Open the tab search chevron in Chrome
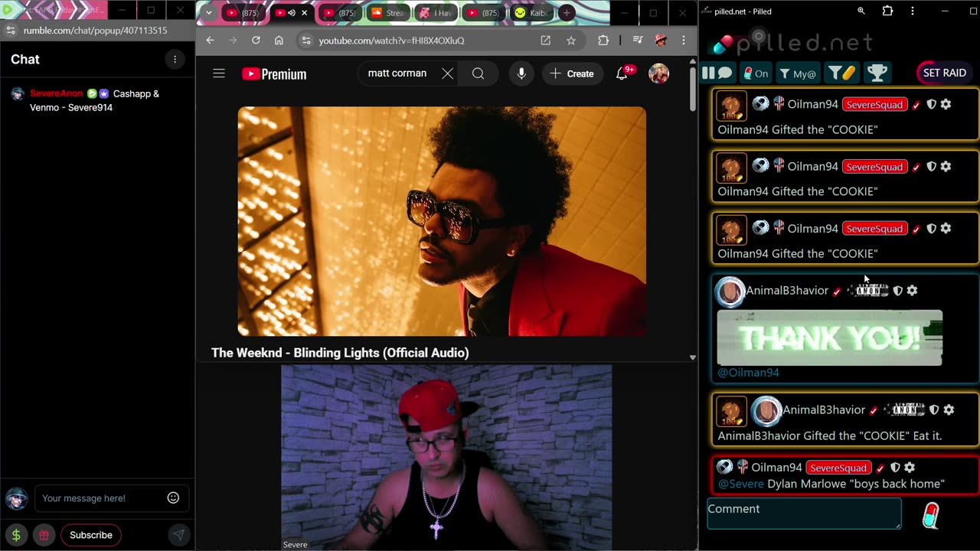 coord(208,13)
